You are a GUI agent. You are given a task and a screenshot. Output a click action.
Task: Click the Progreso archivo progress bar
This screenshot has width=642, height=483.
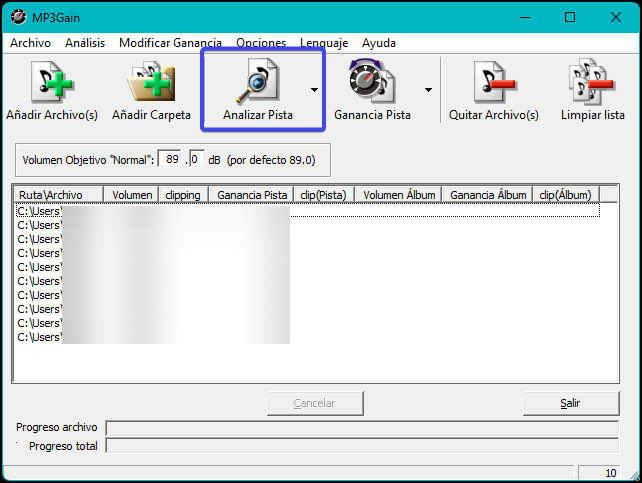click(x=362, y=428)
